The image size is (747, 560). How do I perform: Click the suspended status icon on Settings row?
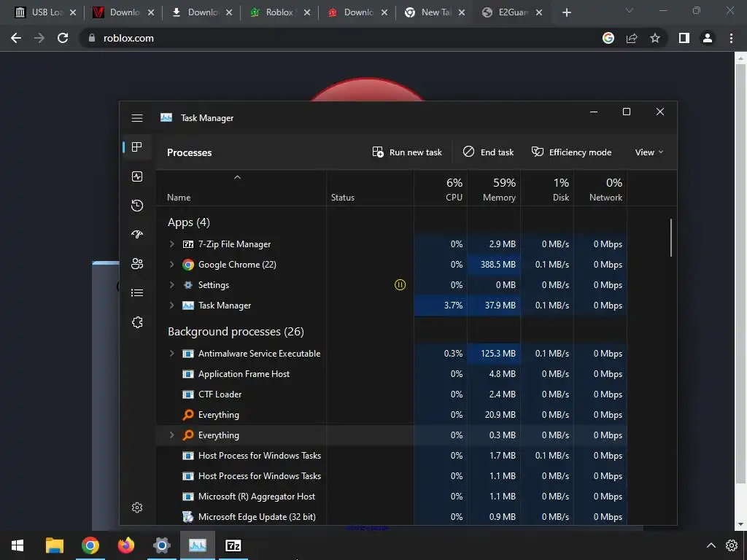(x=400, y=285)
